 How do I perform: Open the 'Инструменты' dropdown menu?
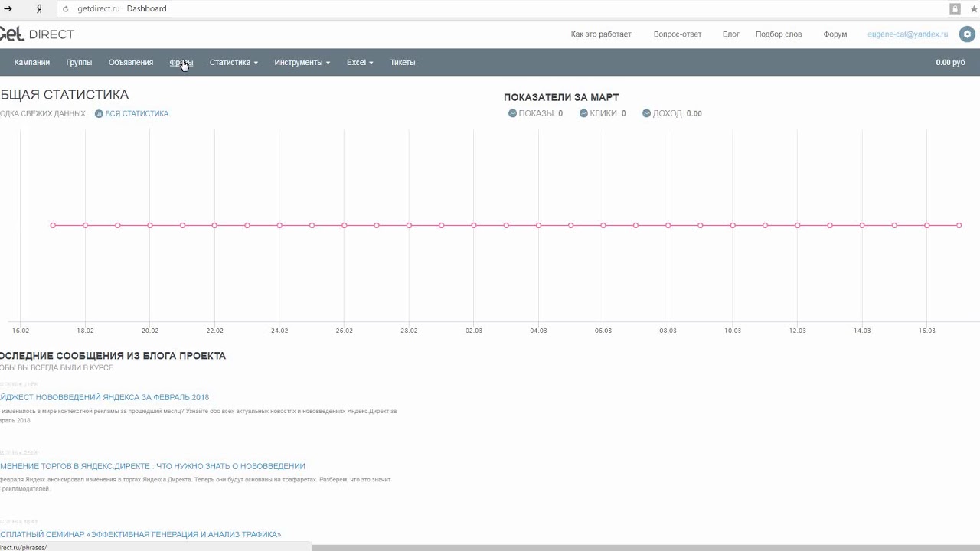click(x=302, y=63)
